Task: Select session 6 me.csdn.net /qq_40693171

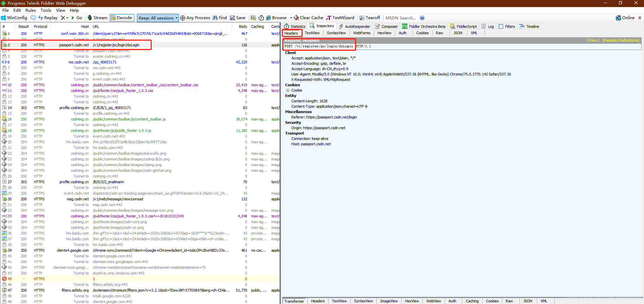Action: coord(140,62)
